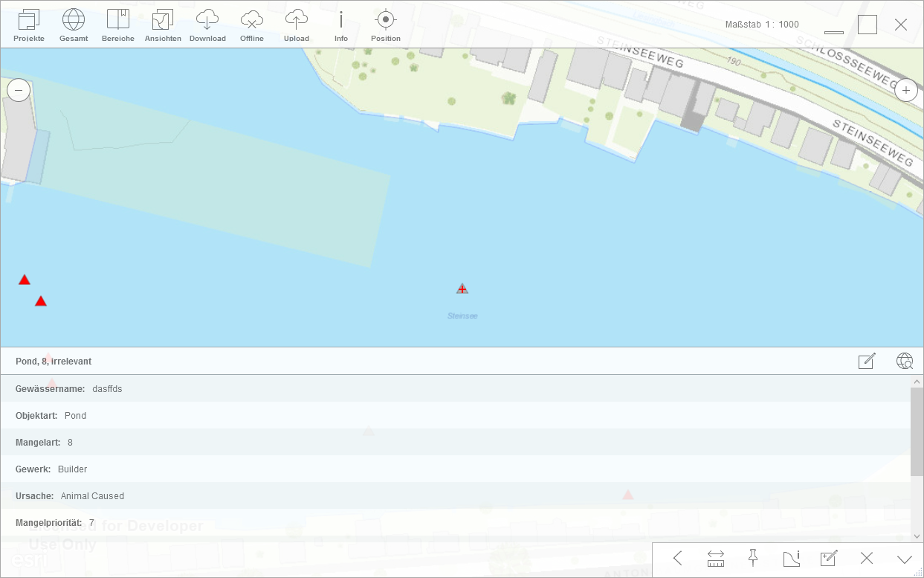Collapse the bottom toolbar with chevron
The image size is (924, 578).
905,559
